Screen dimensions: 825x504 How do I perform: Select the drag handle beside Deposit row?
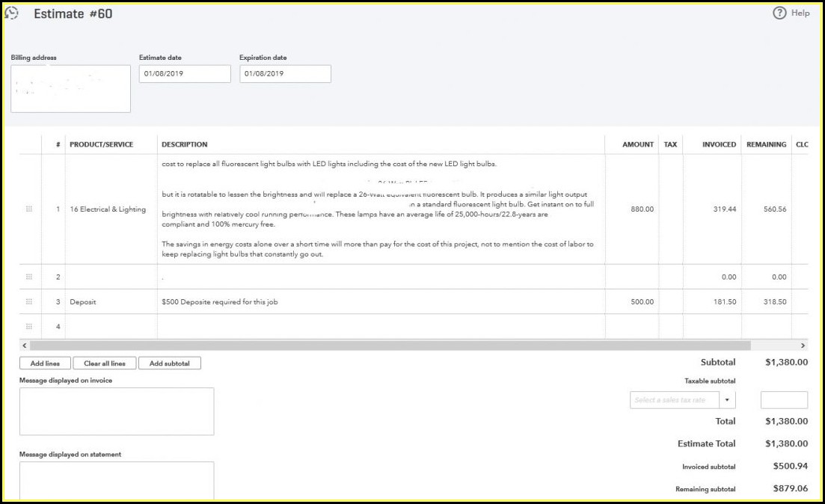pyautogui.click(x=29, y=302)
